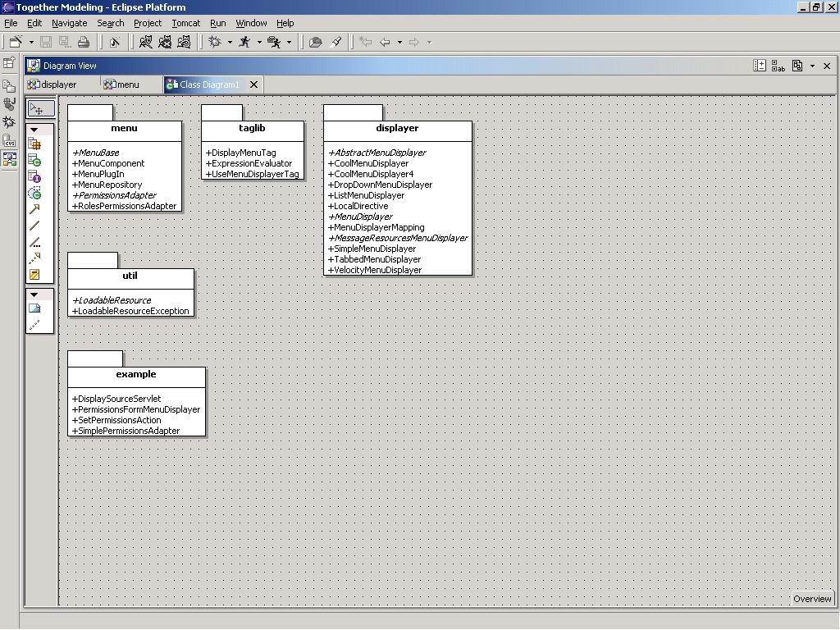Select the Dependency dashed arrow tool

pos(34,258)
